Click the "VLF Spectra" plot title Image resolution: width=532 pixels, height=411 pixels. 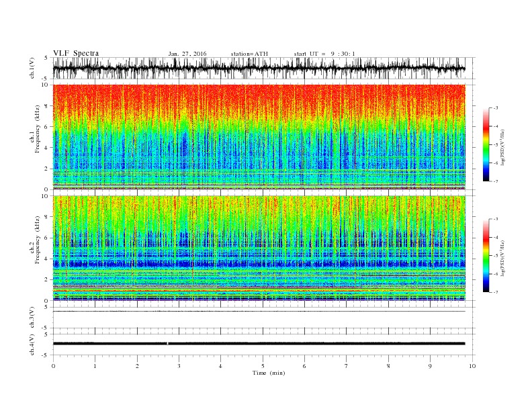[x=76, y=53]
